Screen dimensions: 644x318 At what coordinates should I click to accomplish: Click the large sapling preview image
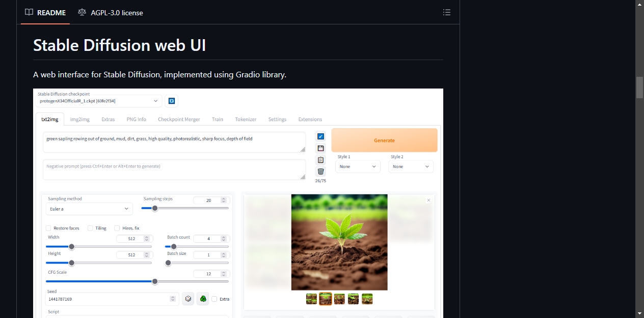(339, 242)
